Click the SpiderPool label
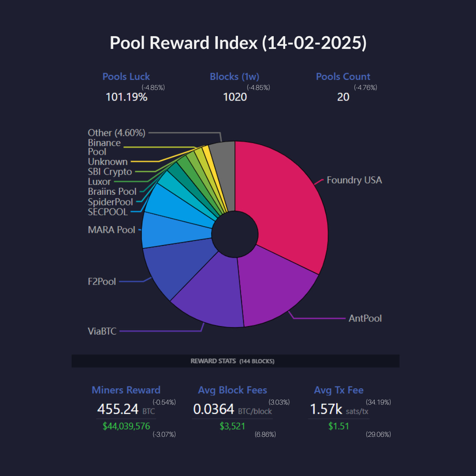This screenshot has width=476, height=476. (111, 202)
